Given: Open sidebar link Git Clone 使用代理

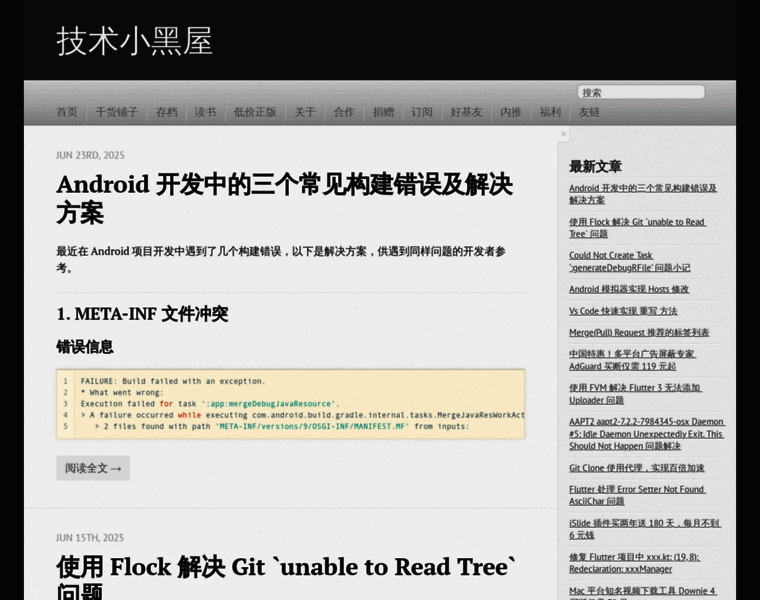Looking at the screenshot, I should [637, 468].
